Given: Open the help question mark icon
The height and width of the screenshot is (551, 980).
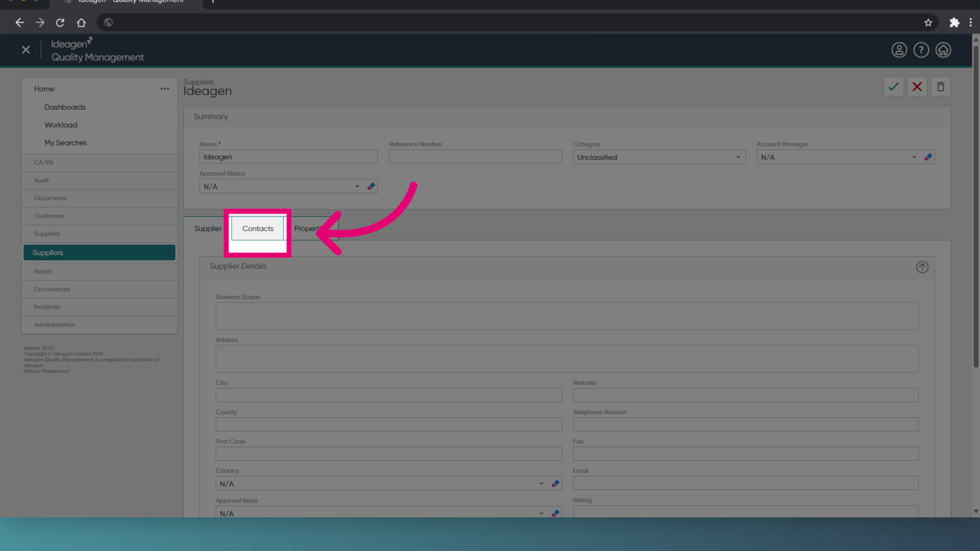Looking at the screenshot, I should point(921,50).
